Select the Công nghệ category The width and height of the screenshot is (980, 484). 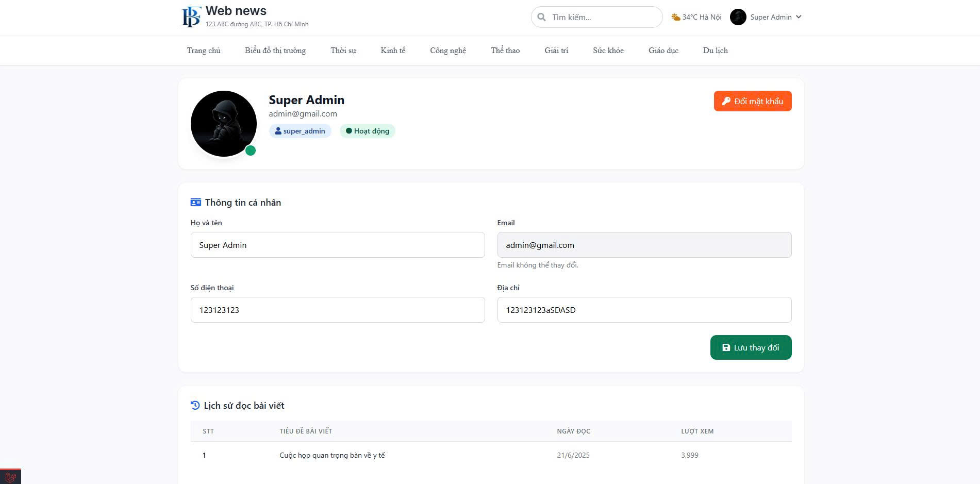point(447,51)
